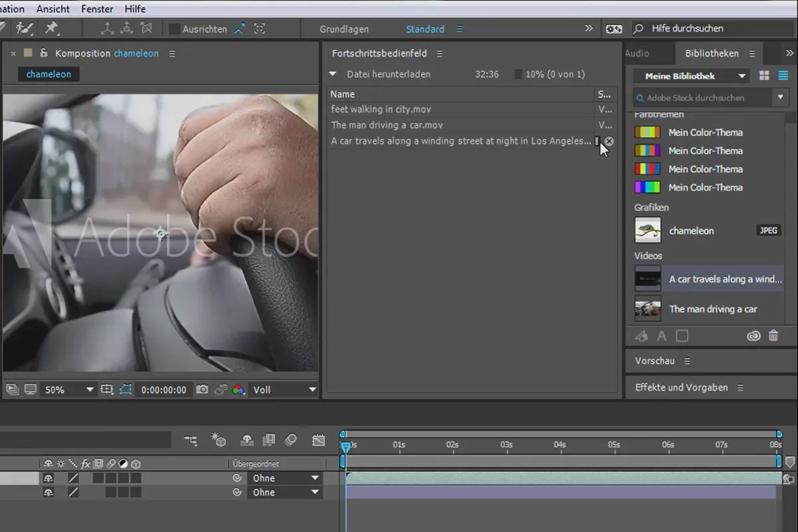Choose the view axis mode icon
Image resolution: width=798 pixels, height=532 pixels.
tap(147, 29)
